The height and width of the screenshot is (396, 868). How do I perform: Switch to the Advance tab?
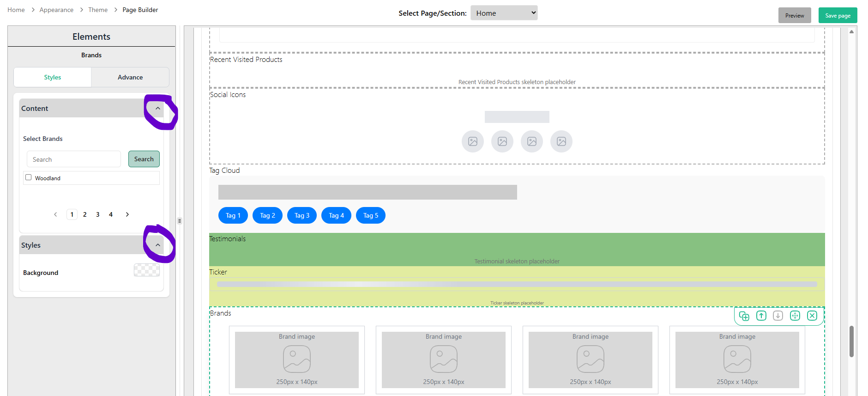pos(130,77)
